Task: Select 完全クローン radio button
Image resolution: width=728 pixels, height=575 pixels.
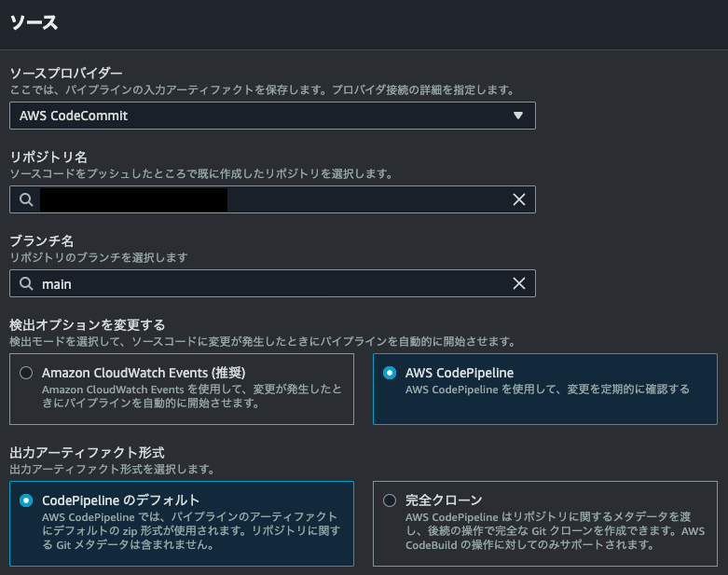Action: click(390, 500)
